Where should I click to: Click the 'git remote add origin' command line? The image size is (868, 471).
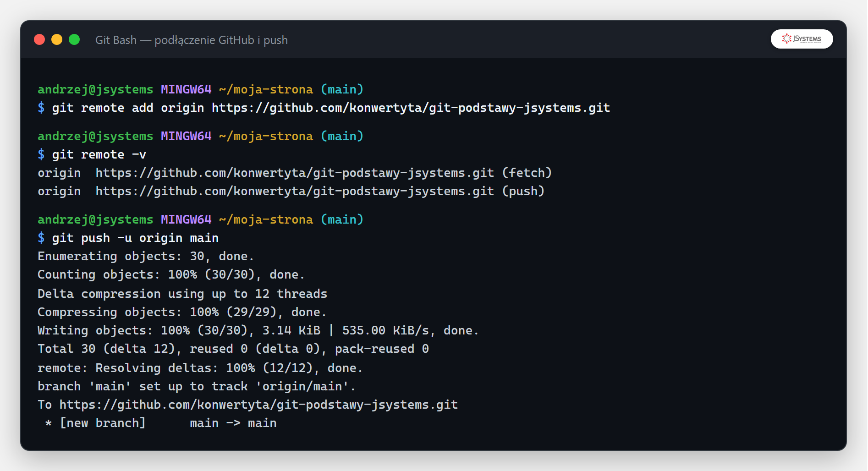point(324,108)
